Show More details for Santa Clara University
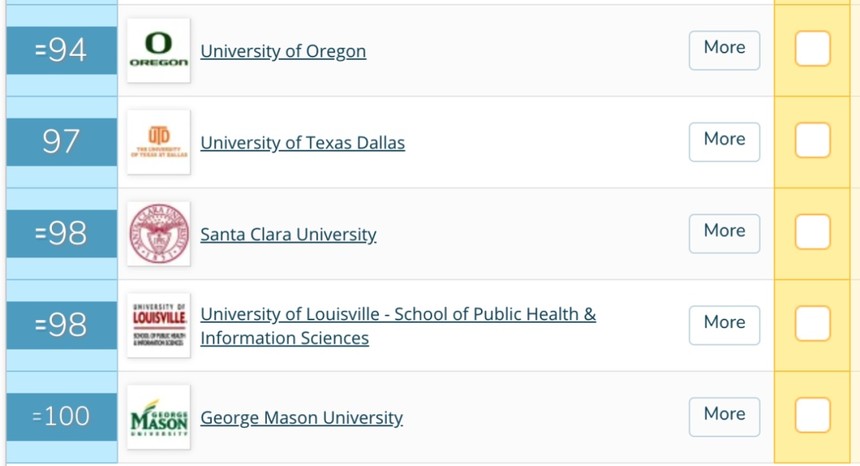Screen dimensions: 860x466 [x=725, y=234]
